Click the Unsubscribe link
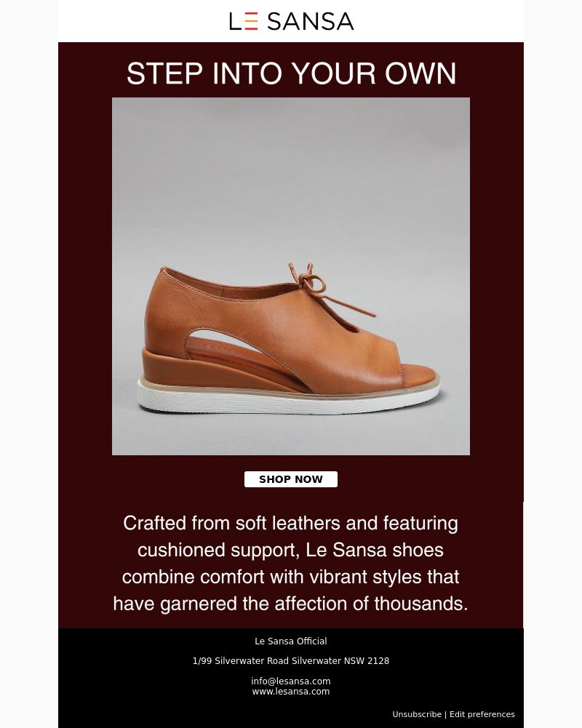The width and height of the screenshot is (582, 728). tap(417, 714)
